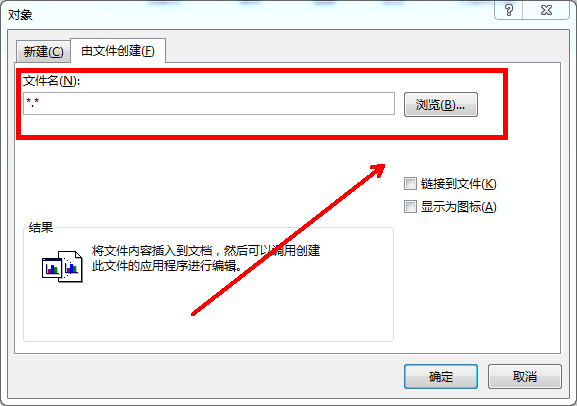Click the dotted document page icon in 结果
The height and width of the screenshot is (406, 577).
coord(72,266)
